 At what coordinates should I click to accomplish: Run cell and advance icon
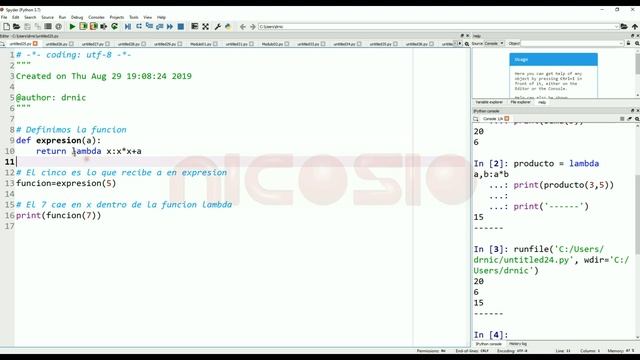point(93,27)
